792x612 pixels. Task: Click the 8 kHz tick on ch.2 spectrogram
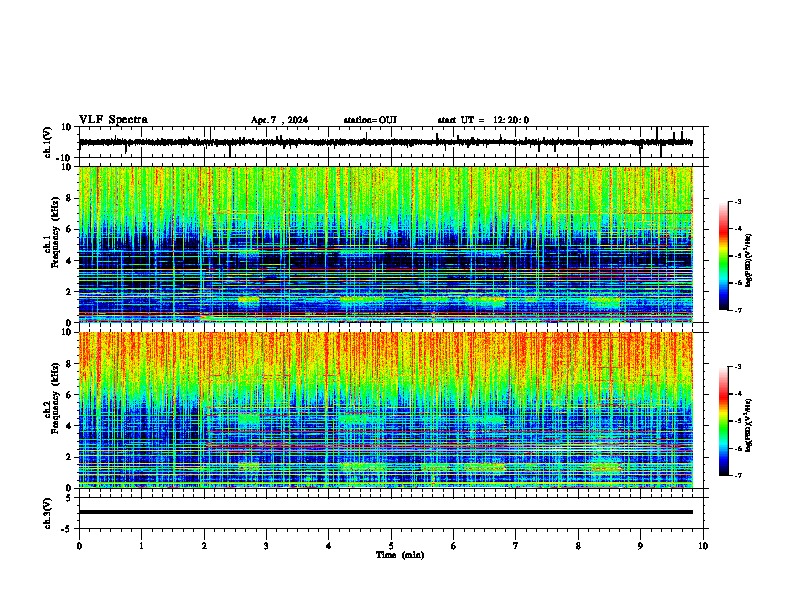[x=70, y=364]
